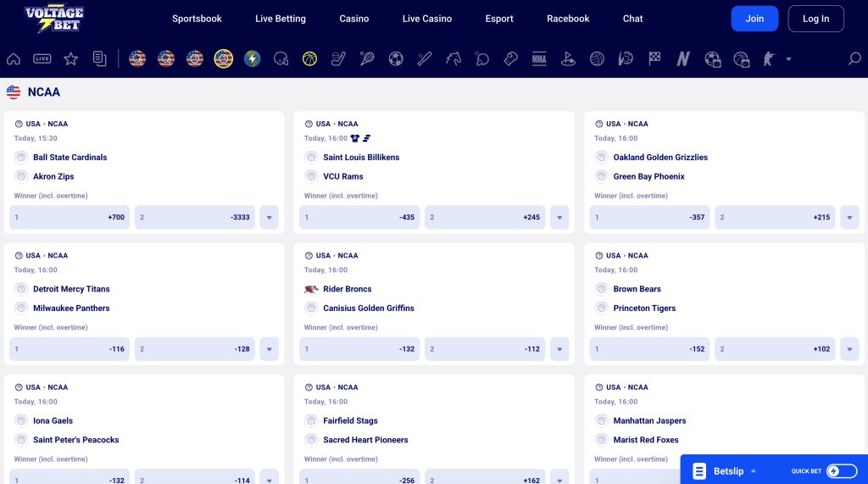The height and width of the screenshot is (484, 868).
Task: Select the soccer ball icon
Action: (x=396, y=58)
